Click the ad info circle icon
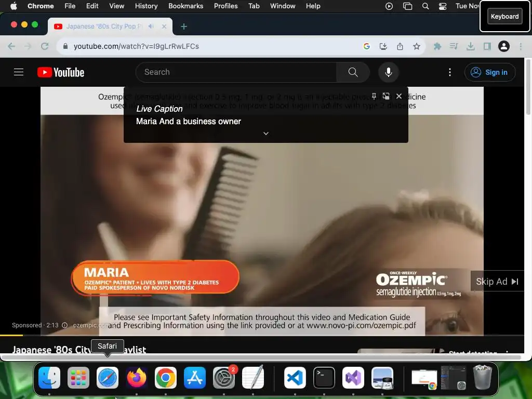The width and height of the screenshot is (532, 399). point(64,325)
